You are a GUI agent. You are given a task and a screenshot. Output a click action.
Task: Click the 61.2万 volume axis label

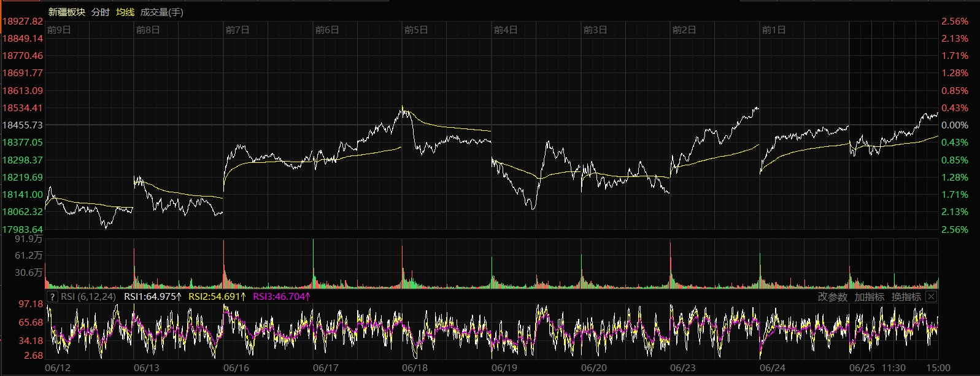click(29, 255)
